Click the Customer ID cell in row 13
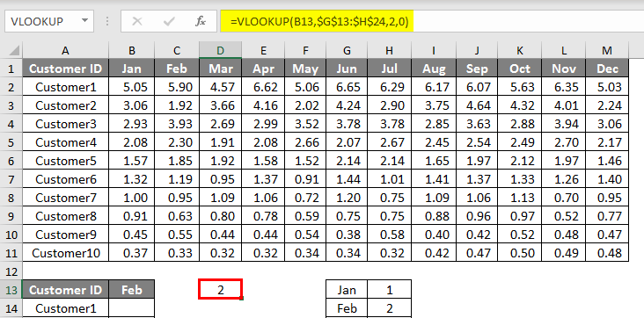Image resolution: width=644 pixels, height=318 pixels. pyautogui.click(x=66, y=290)
